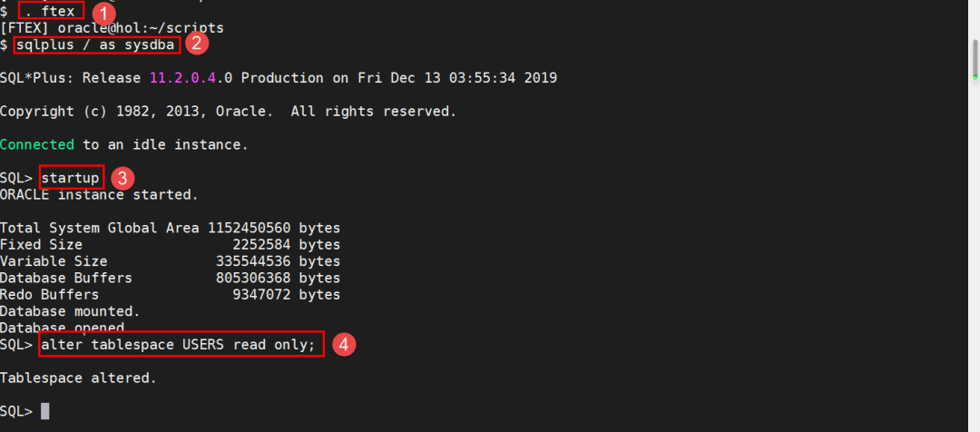This screenshot has width=980, height=432.
Task: Click the block cursor at the last SQL prompt
Action: point(45,411)
